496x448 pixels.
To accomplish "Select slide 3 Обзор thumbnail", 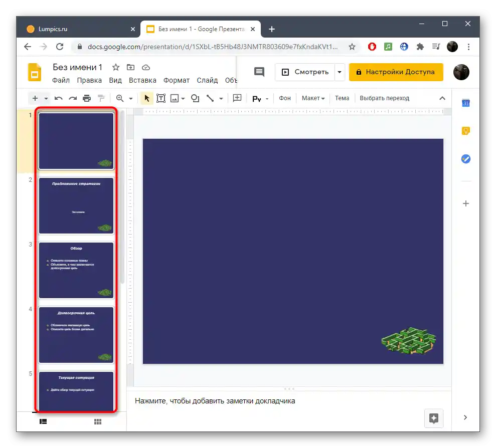I will pos(76,270).
